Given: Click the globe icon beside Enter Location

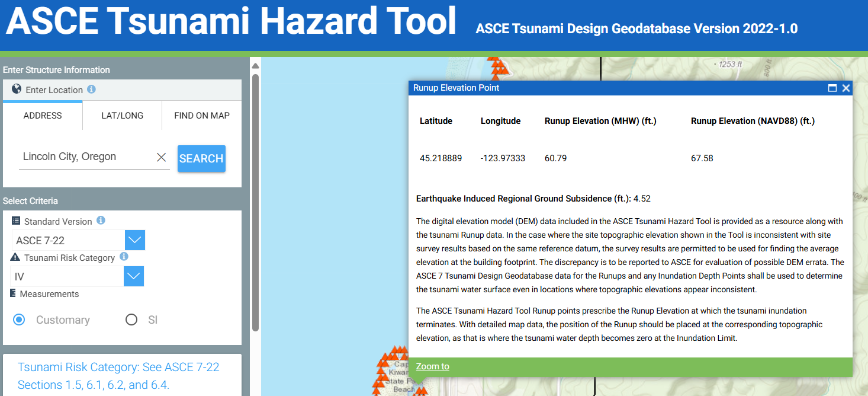Looking at the screenshot, I should click(17, 90).
